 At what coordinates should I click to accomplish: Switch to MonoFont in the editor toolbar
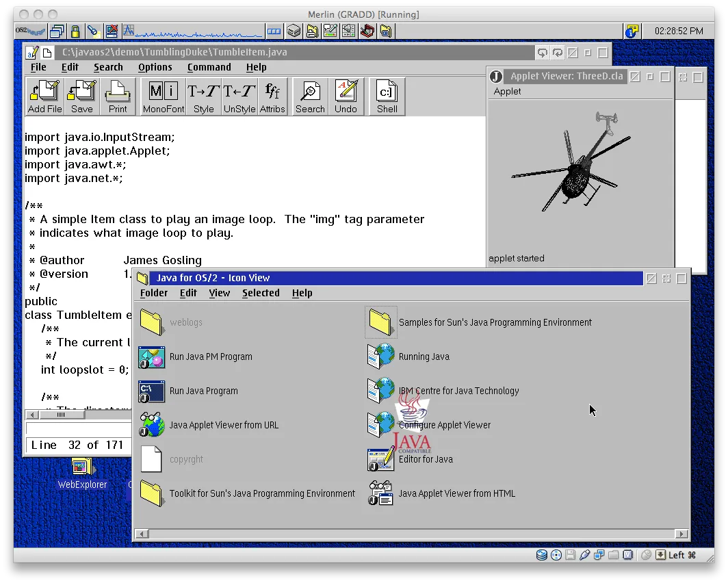coord(164,96)
